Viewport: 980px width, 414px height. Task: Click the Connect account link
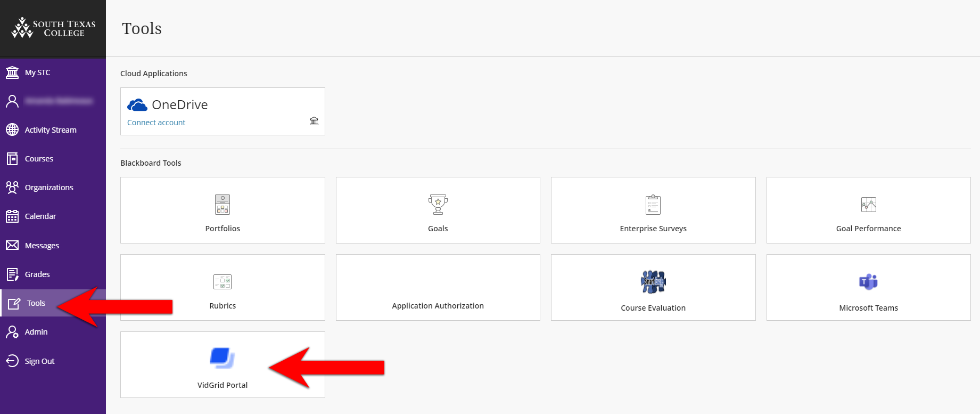tap(156, 123)
